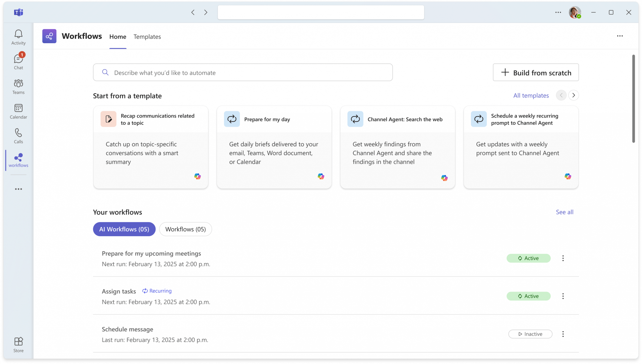This screenshot has width=642, height=364.
Task: Open the Calls section
Action: coord(18,135)
